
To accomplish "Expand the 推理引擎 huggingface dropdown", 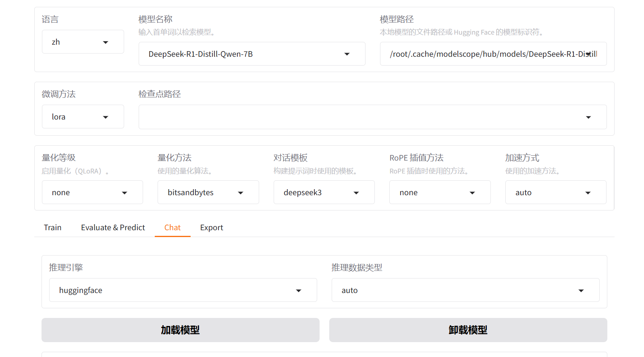I will tap(183, 290).
